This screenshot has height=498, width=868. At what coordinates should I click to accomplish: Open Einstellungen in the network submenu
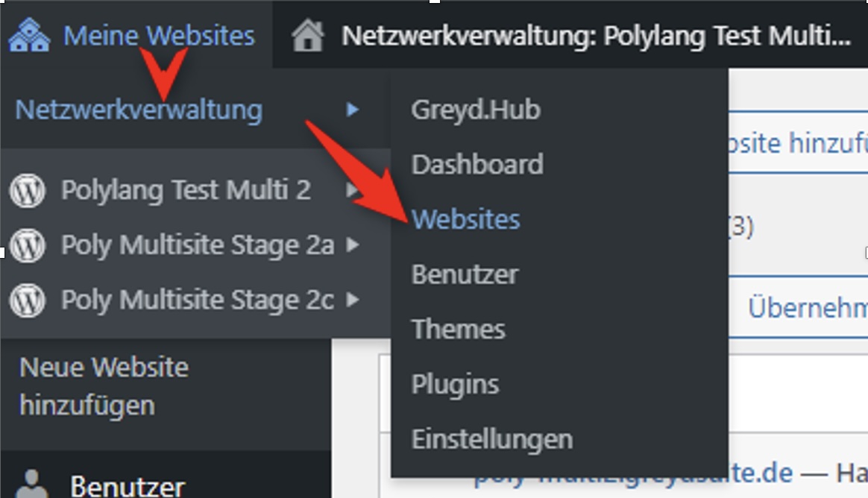tap(491, 438)
